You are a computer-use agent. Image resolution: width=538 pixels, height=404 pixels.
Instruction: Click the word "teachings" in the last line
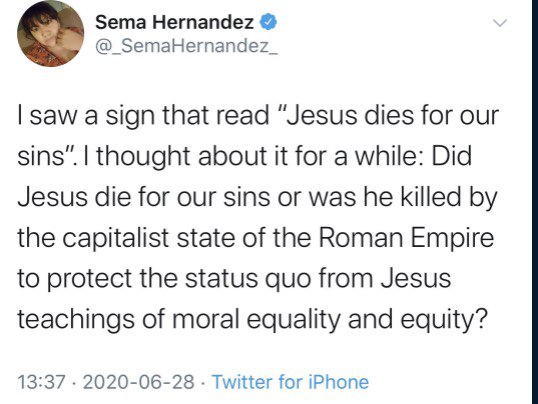coord(76,320)
